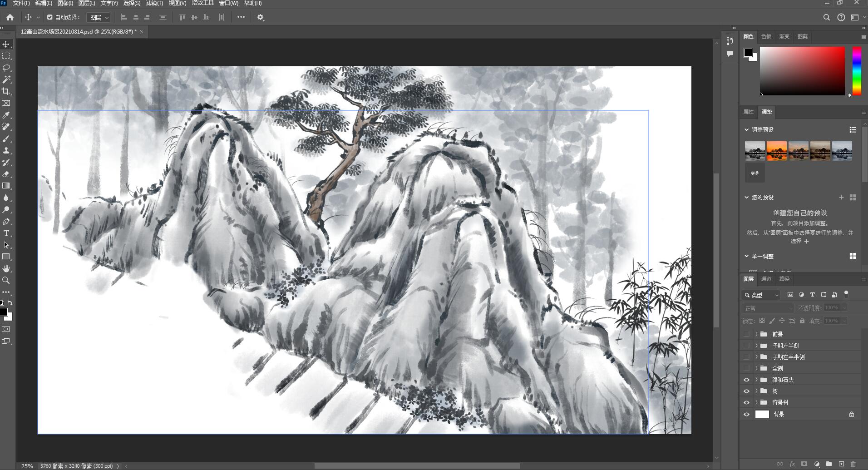Select the Move tool in the toolbox
The height and width of the screenshot is (470, 868).
(6, 44)
